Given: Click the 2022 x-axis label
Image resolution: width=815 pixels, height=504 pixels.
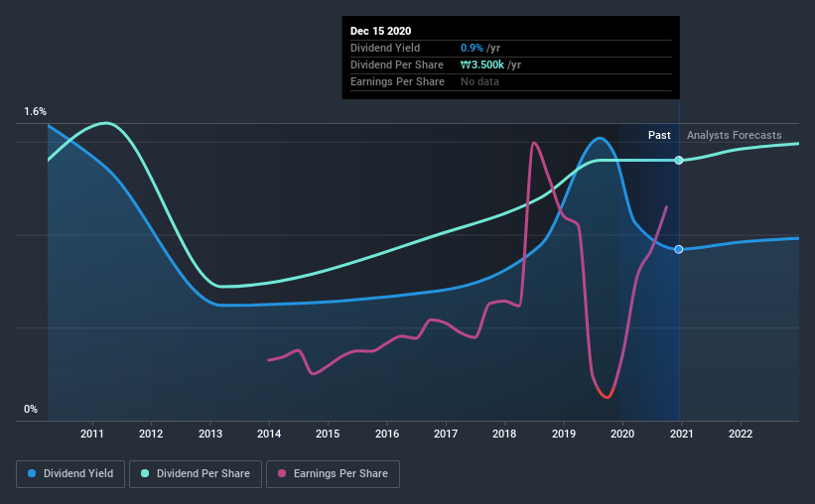Looking at the screenshot, I should [x=741, y=434].
